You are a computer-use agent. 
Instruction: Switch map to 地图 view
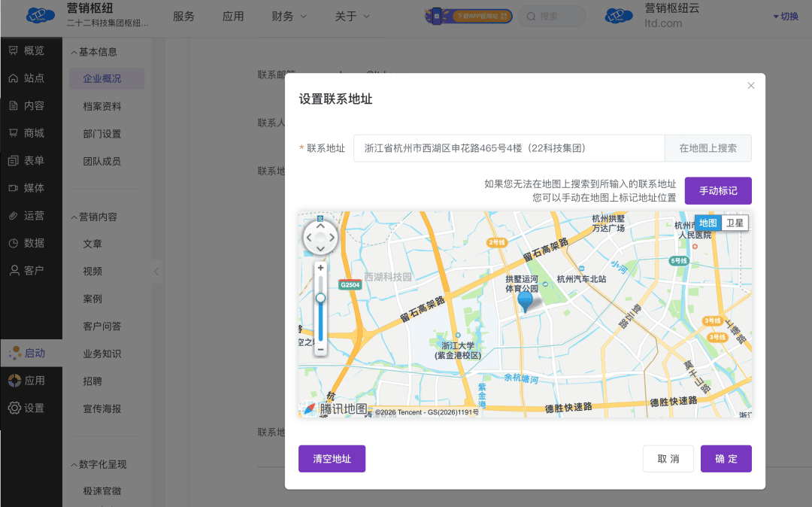[x=707, y=223]
